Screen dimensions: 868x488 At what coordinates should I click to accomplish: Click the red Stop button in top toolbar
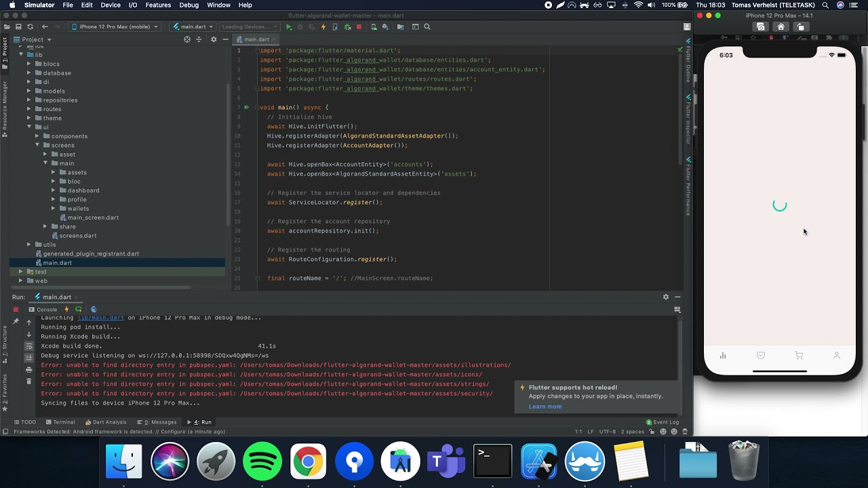[359, 27]
